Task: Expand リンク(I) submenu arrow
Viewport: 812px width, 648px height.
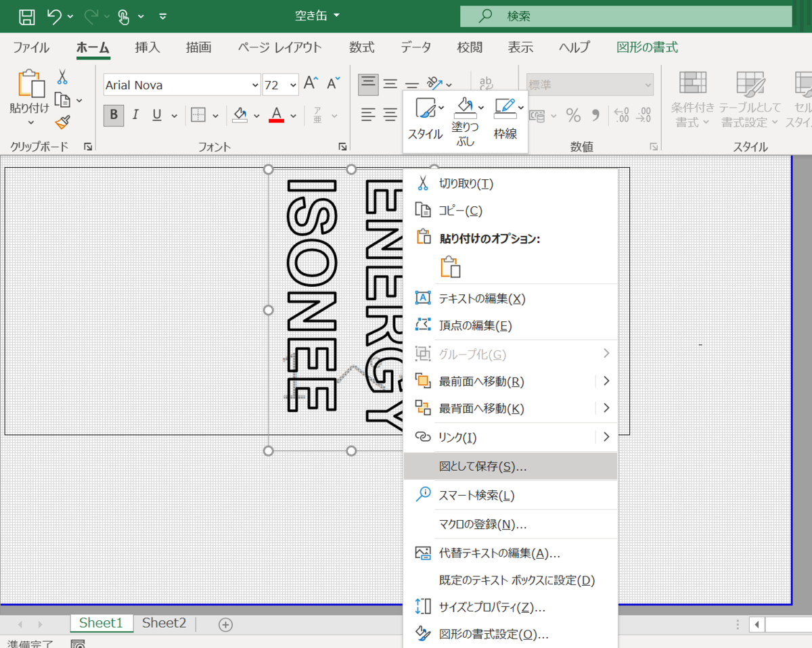Action: (x=606, y=437)
